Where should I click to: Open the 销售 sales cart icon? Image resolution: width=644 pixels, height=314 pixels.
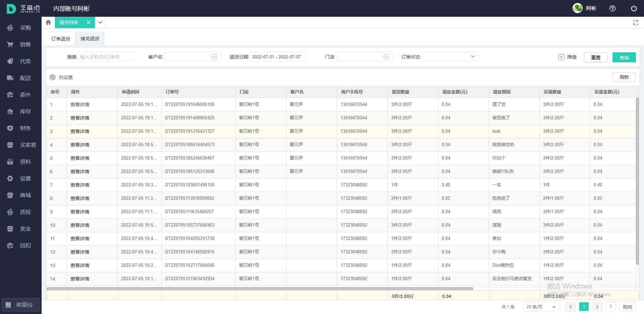tap(10, 45)
